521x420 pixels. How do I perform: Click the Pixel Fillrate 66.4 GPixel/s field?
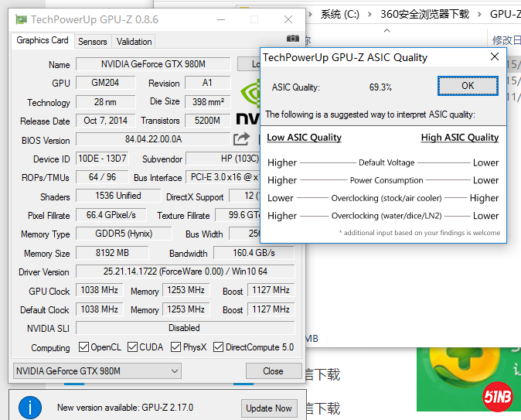tap(111, 215)
